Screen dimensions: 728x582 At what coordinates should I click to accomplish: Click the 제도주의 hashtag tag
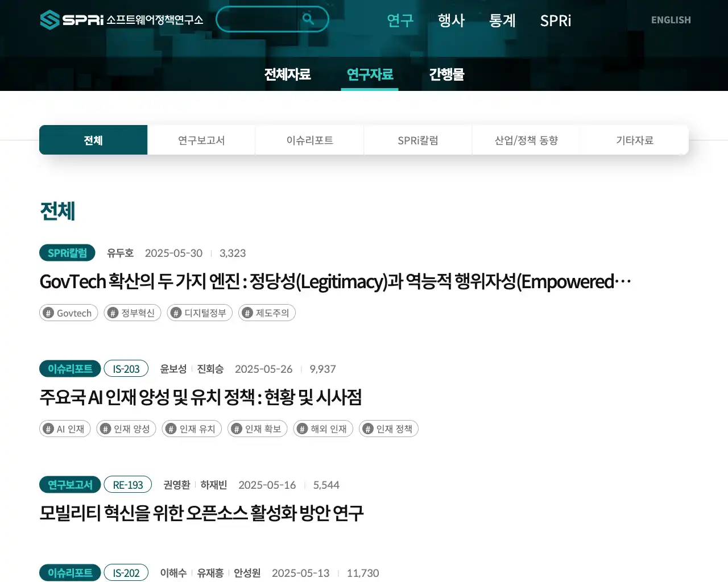[267, 313]
